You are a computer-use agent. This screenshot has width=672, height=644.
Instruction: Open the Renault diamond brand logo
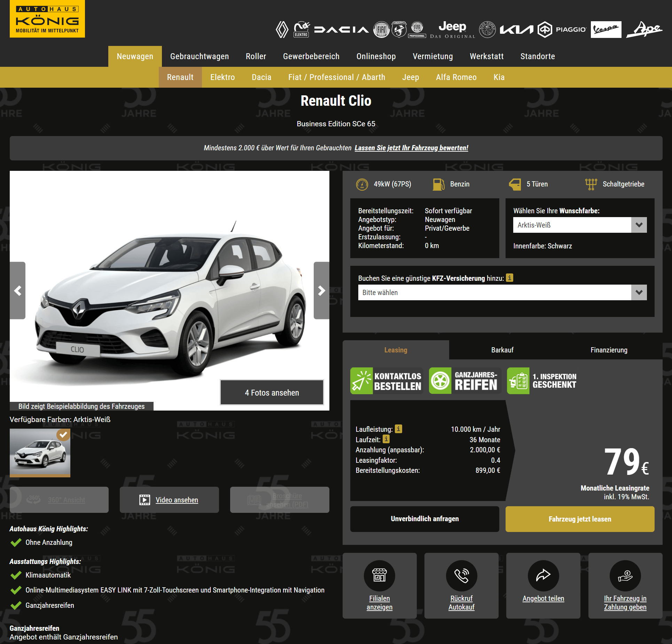pyautogui.click(x=282, y=30)
